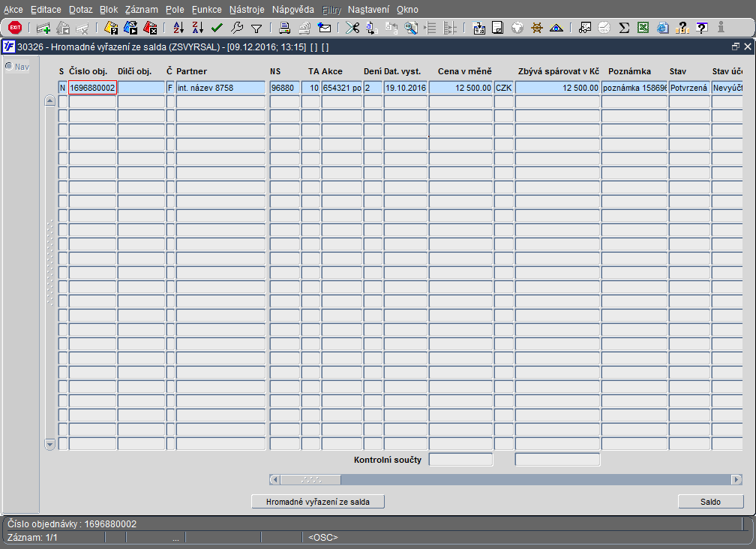
Task: Click the date cell 19.10.2016
Action: pos(406,88)
